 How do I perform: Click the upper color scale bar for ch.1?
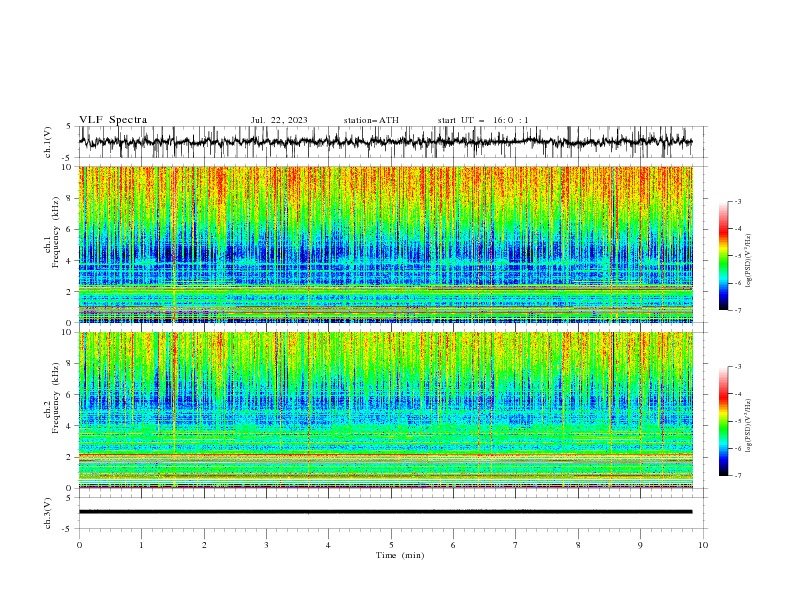point(723,256)
